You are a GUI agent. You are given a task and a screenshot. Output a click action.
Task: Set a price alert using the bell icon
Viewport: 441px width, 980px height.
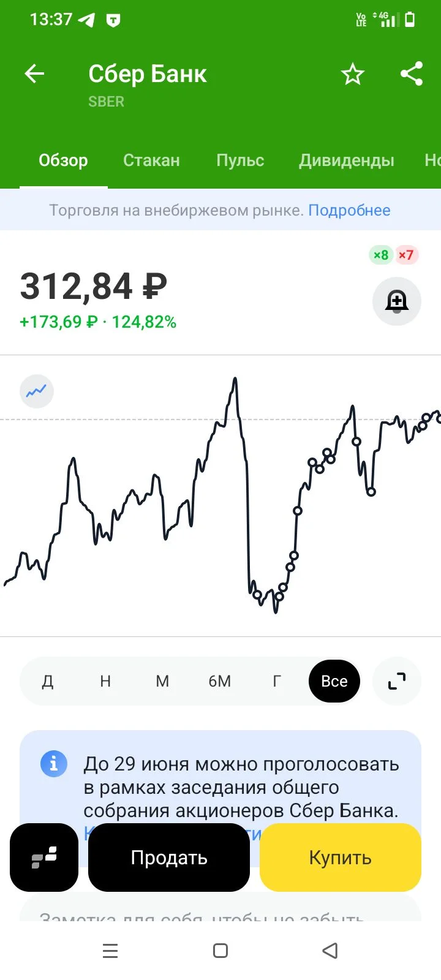point(397,301)
